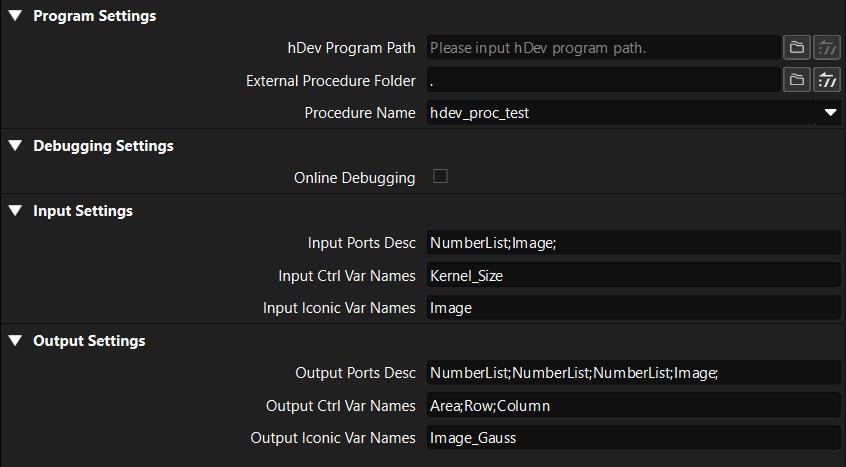Enable the Online Debugging checkbox
Image resolution: width=846 pixels, height=467 pixels.
tap(440, 177)
